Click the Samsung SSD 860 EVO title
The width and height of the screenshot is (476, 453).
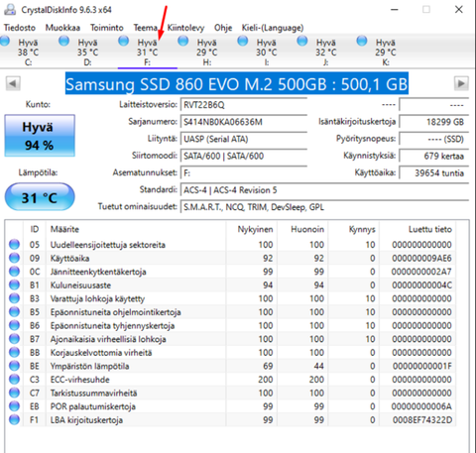click(x=237, y=83)
